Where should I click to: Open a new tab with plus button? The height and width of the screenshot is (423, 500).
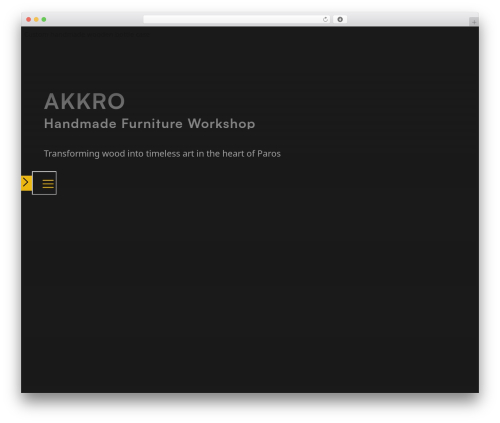474,22
